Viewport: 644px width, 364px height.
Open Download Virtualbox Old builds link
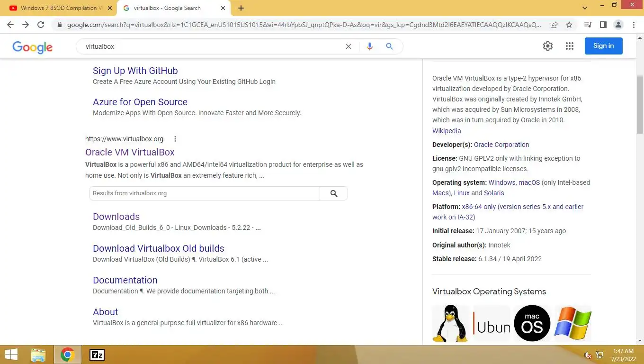click(x=159, y=248)
